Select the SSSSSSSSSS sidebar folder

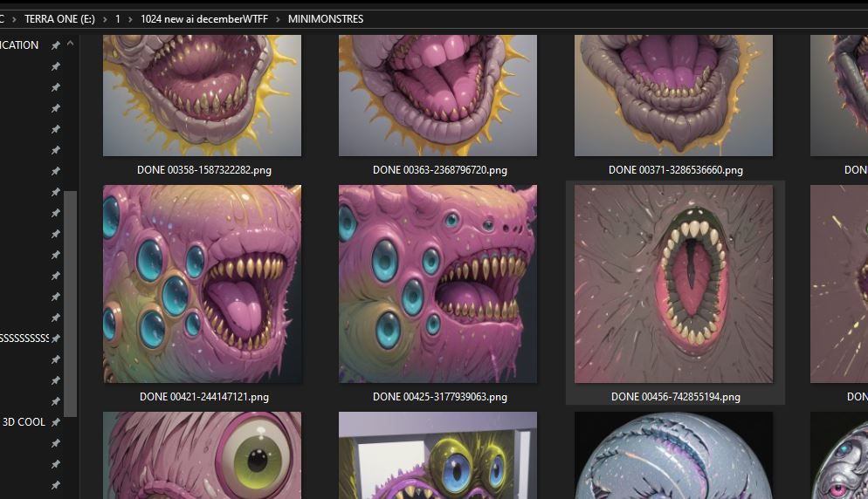pos(24,338)
